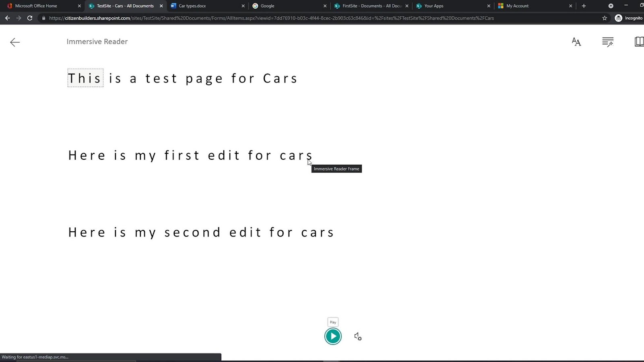Click the word "Cars" in first line
This screenshot has height=362, width=644.
(x=280, y=78)
